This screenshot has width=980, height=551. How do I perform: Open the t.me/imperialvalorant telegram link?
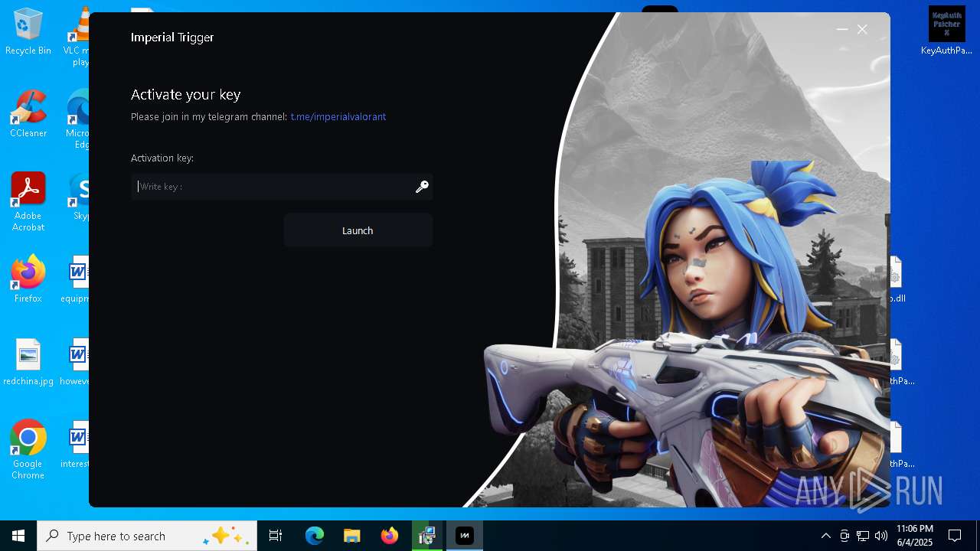(x=338, y=117)
